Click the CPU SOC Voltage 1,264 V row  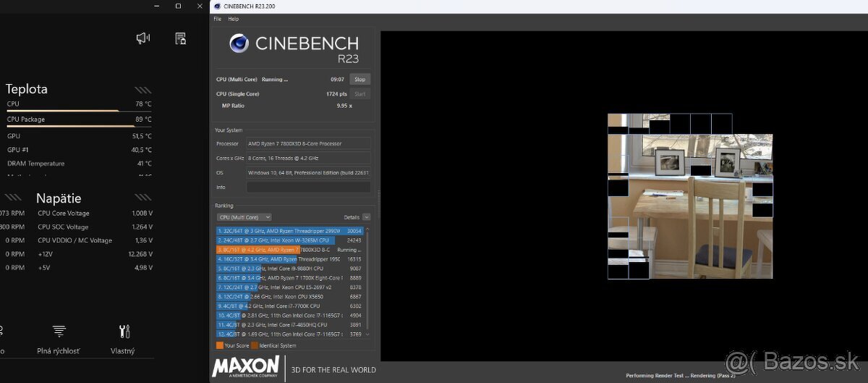[x=95, y=227]
